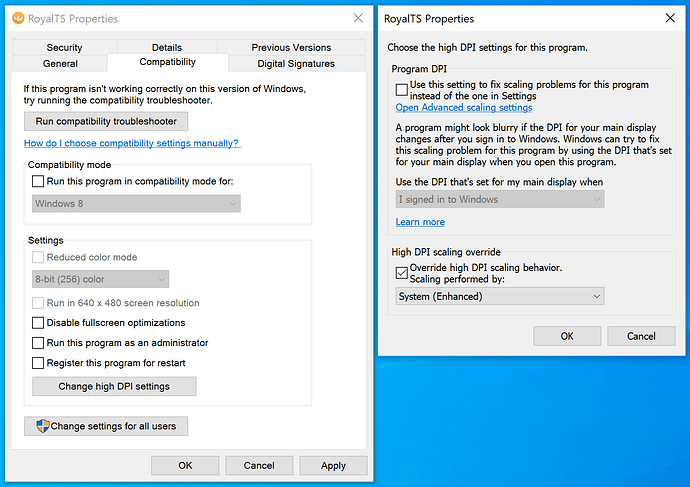Click the RoyalTS app icon in title bar
This screenshot has width=690, height=487.
click(x=17, y=18)
